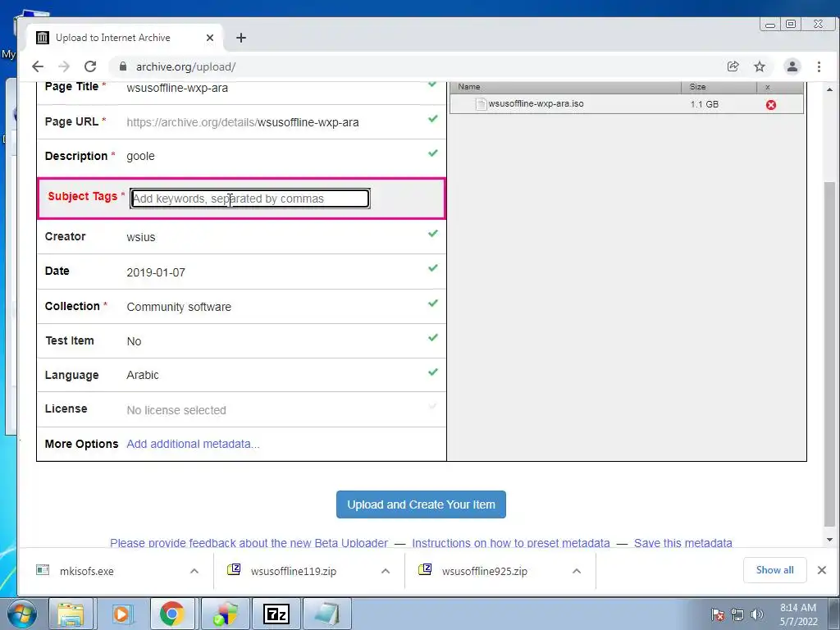Click Save this metadata link

pos(683,543)
